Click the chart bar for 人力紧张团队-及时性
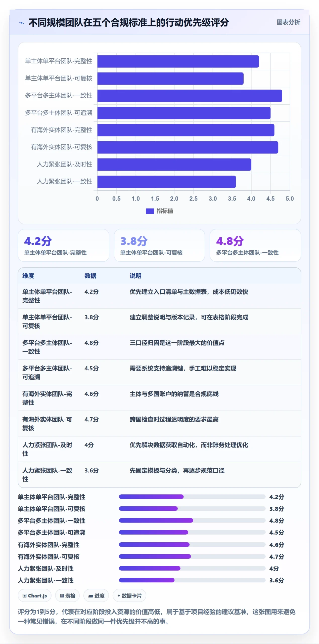The height and width of the screenshot is (644, 319). [x=174, y=165]
